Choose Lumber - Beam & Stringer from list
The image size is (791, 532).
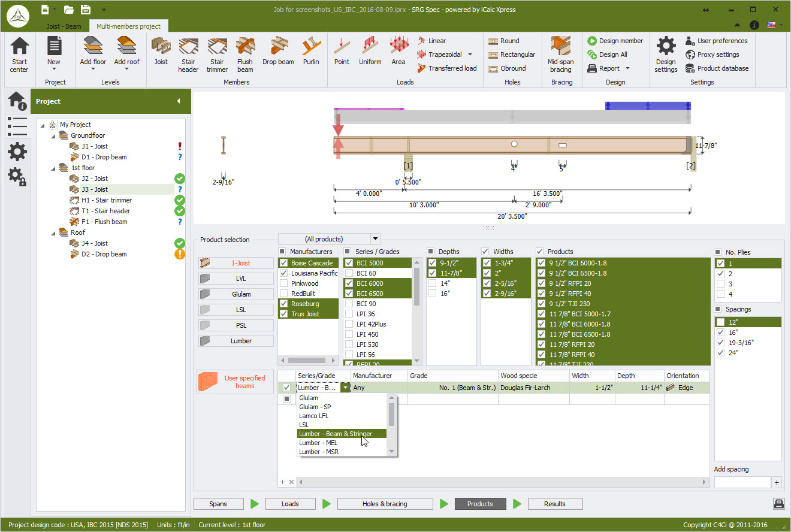tap(342, 434)
